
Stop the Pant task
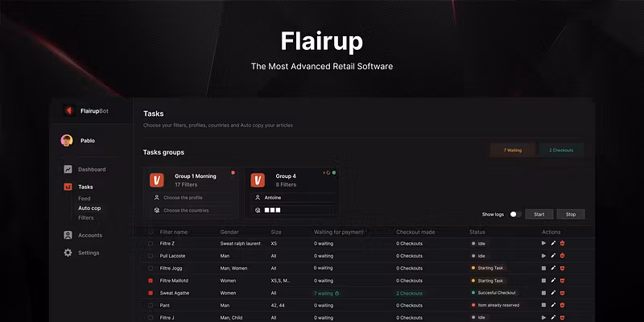544,305
